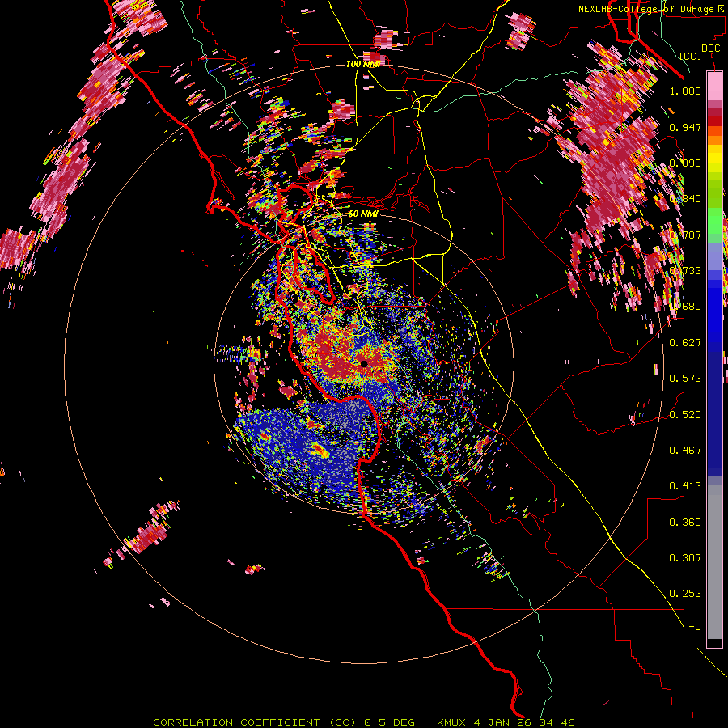Pick the light pink segment of the color bar
Viewport: 728px width, 728px height.
click(714, 86)
